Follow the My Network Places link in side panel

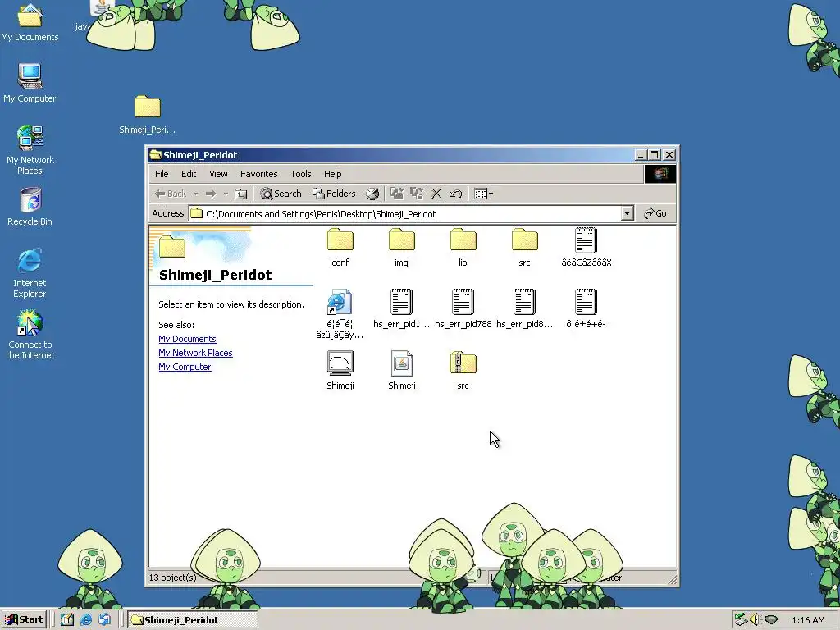tap(195, 353)
